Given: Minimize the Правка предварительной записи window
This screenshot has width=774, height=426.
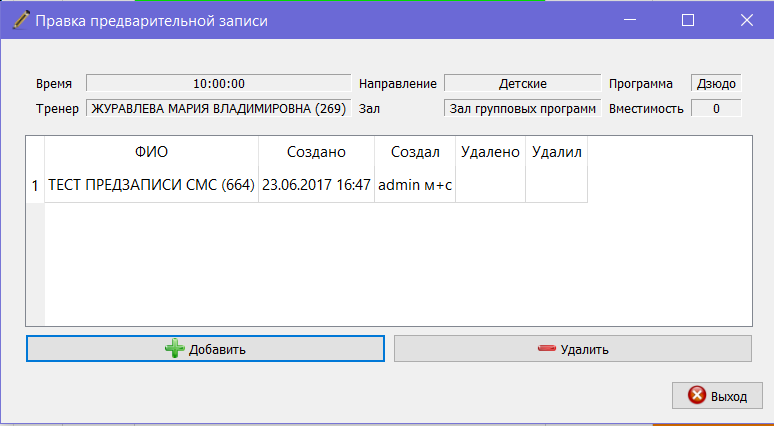Looking at the screenshot, I should pos(629,20).
